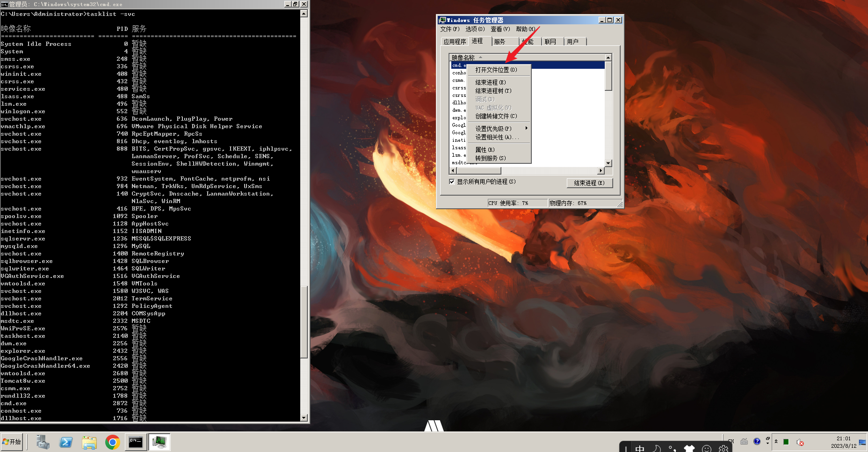Click the 结束进程 button in Task Manager
Screen dimensions: 868x452
click(589, 183)
